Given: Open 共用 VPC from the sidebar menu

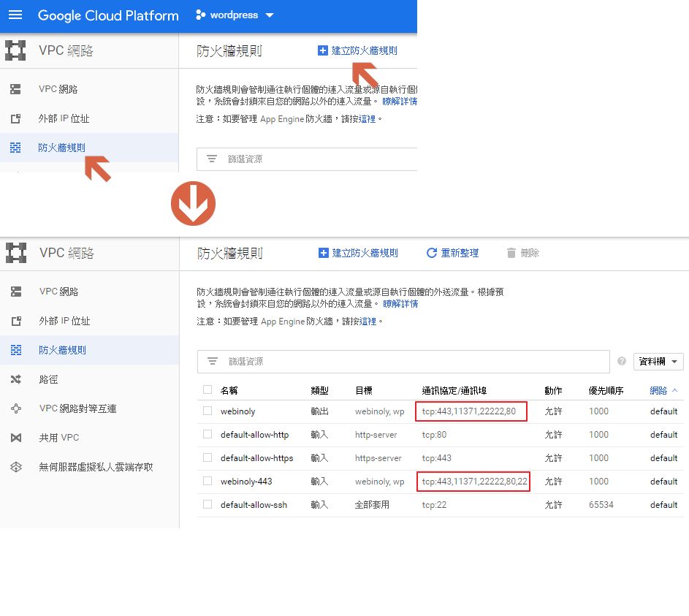Looking at the screenshot, I should point(59,438).
